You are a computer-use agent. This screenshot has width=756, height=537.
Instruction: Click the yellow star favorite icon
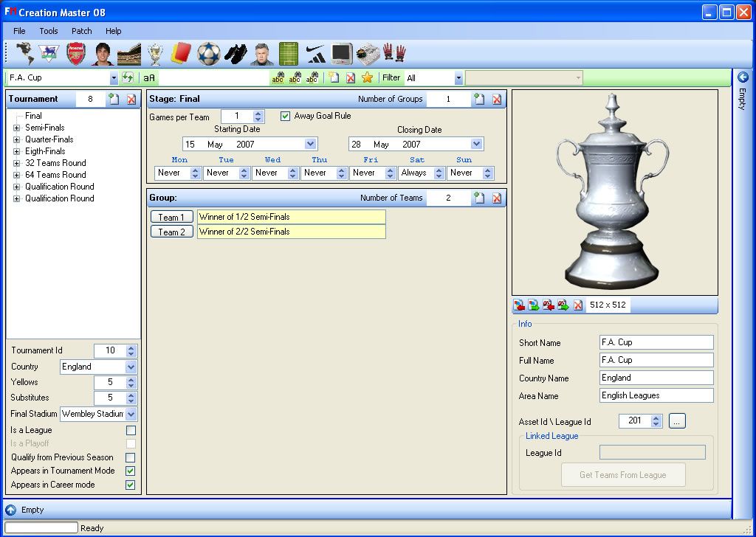[x=368, y=77]
